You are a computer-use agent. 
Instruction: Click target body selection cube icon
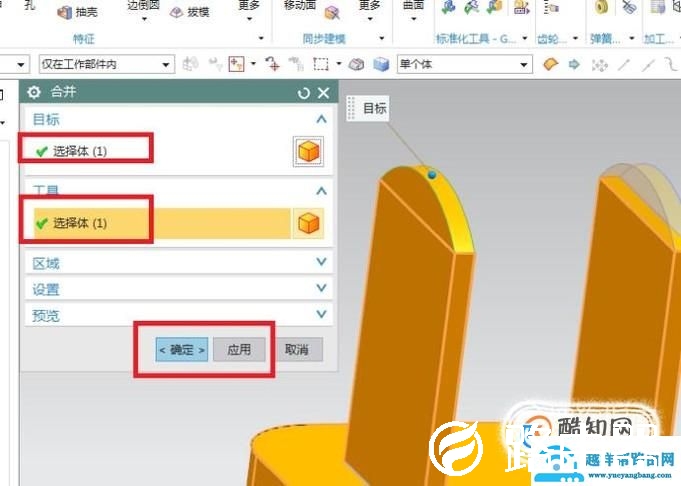[x=308, y=151]
